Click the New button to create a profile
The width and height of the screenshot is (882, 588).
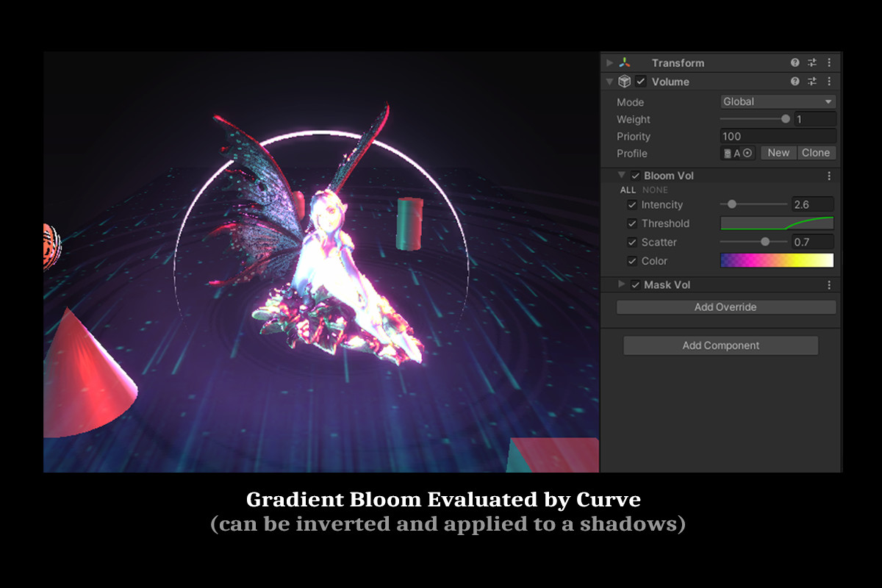tap(778, 153)
